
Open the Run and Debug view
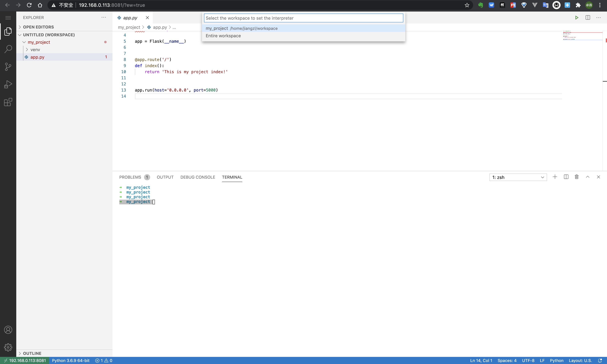pyautogui.click(x=8, y=84)
